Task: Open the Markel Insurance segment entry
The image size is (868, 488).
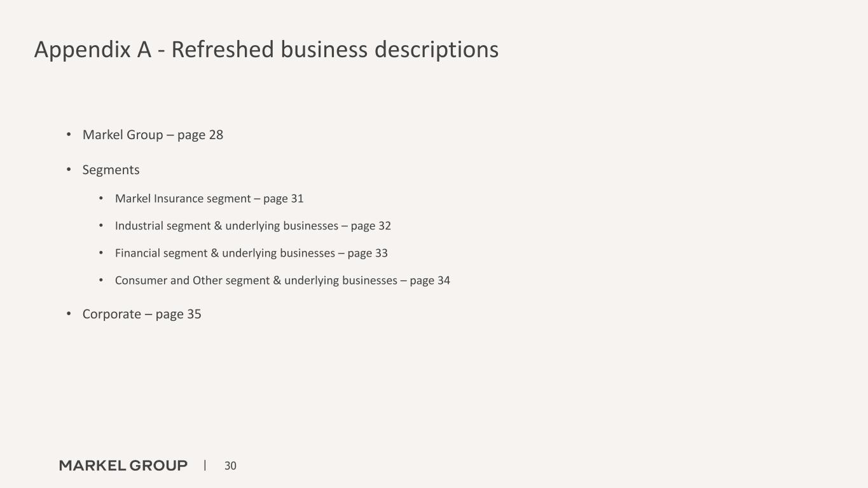Action: click(209, 198)
